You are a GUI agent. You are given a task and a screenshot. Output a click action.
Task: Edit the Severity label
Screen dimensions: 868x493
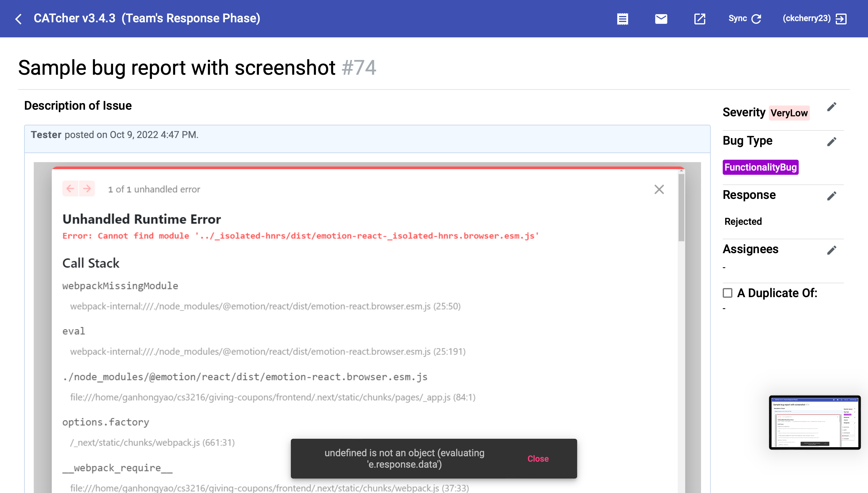click(x=832, y=107)
